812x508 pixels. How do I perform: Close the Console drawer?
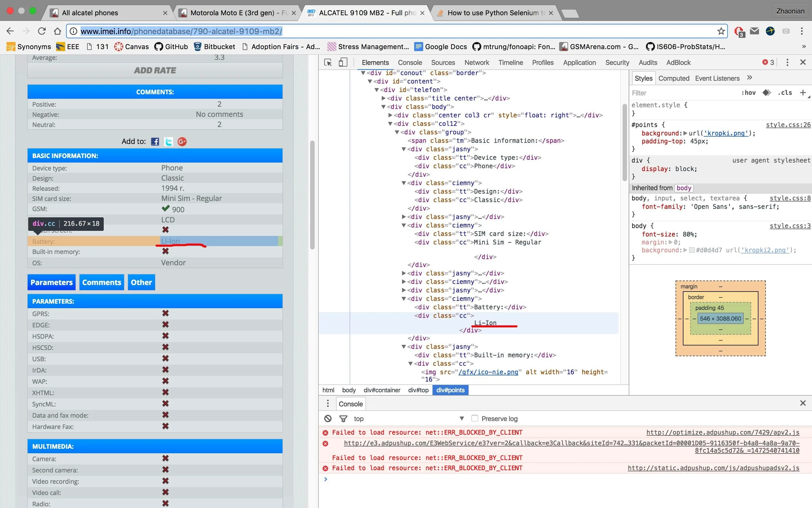click(803, 403)
